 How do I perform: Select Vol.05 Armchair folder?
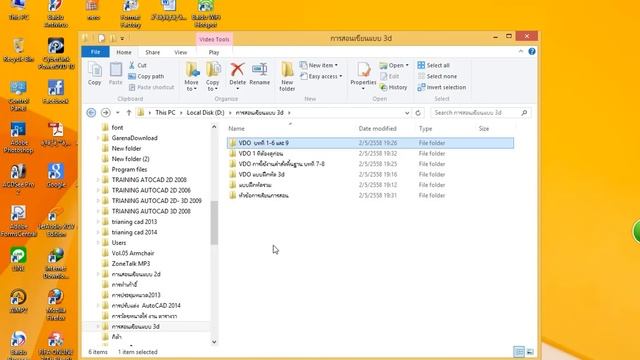coord(133,253)
